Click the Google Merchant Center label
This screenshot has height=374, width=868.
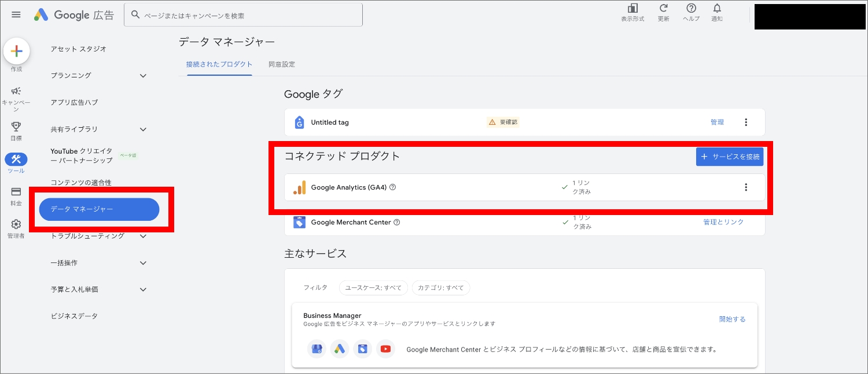pyautogui.click(x=351, y=222)
